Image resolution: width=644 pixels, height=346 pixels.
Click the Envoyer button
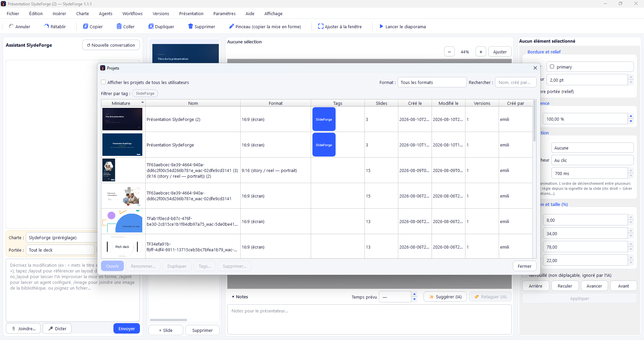pyautogui.click(x=127, y=329)
